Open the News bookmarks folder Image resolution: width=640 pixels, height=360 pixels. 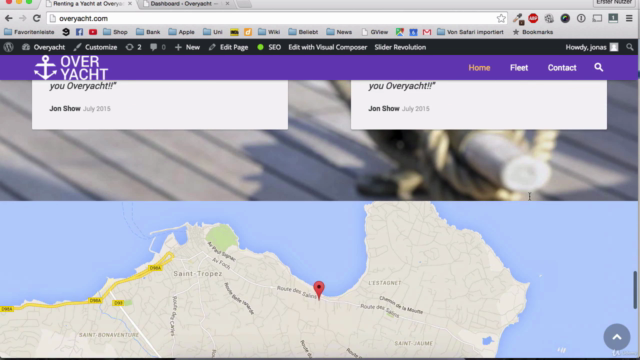(x=339, y=32)
